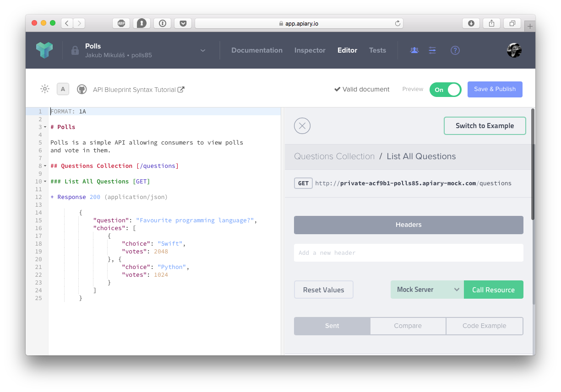Click the lock icon beside Polls
561x392 pixels.
[x=75, y=51]
